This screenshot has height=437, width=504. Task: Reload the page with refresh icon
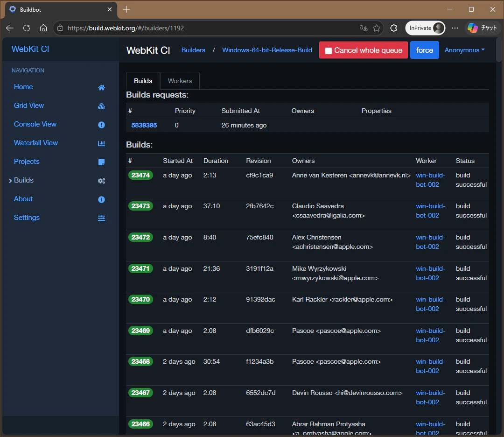click(27, 28)
